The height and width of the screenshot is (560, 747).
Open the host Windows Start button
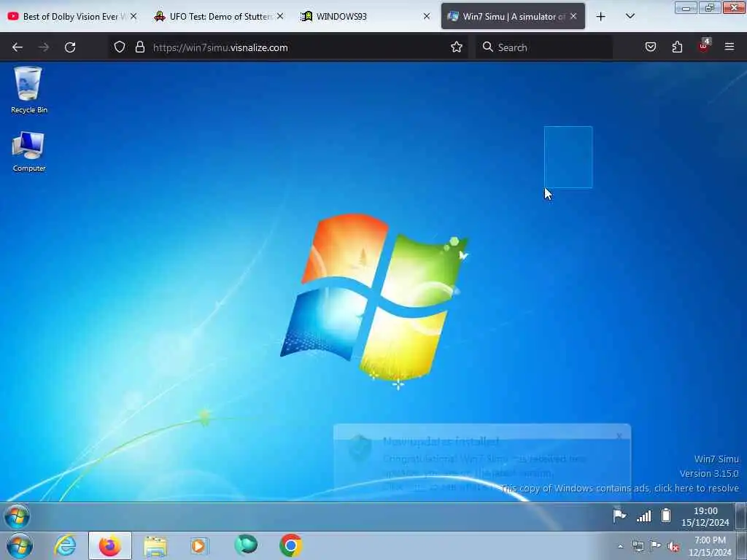pyautogui.click(x=20, y=545)
